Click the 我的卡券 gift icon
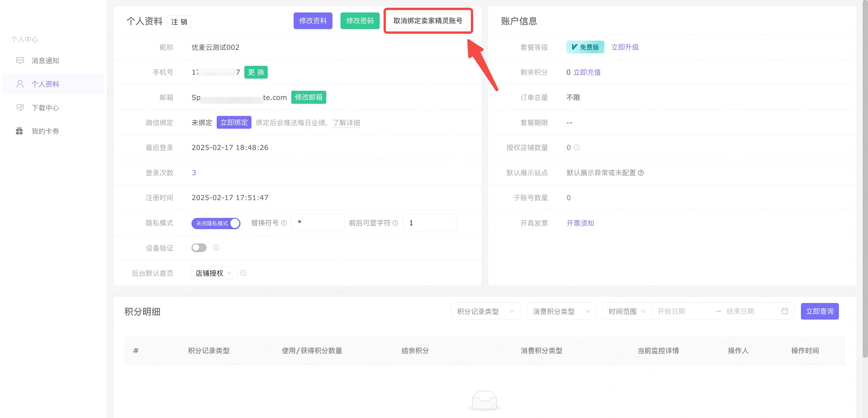868x418 pixels. (x=20, y=130)
